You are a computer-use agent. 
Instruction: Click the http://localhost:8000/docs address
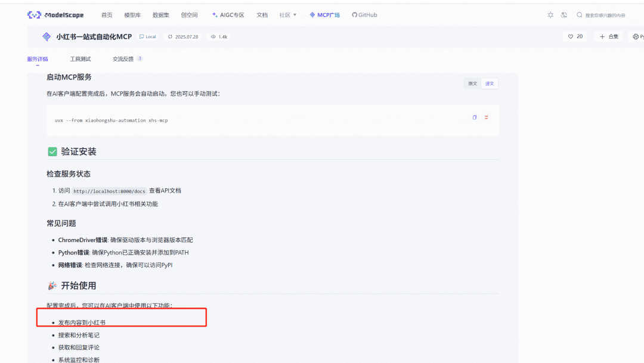[x=109, y=191]
